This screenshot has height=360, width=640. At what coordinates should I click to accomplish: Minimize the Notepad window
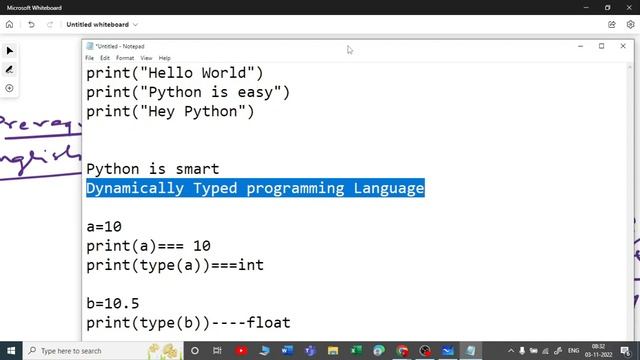[x=580, y=46]
